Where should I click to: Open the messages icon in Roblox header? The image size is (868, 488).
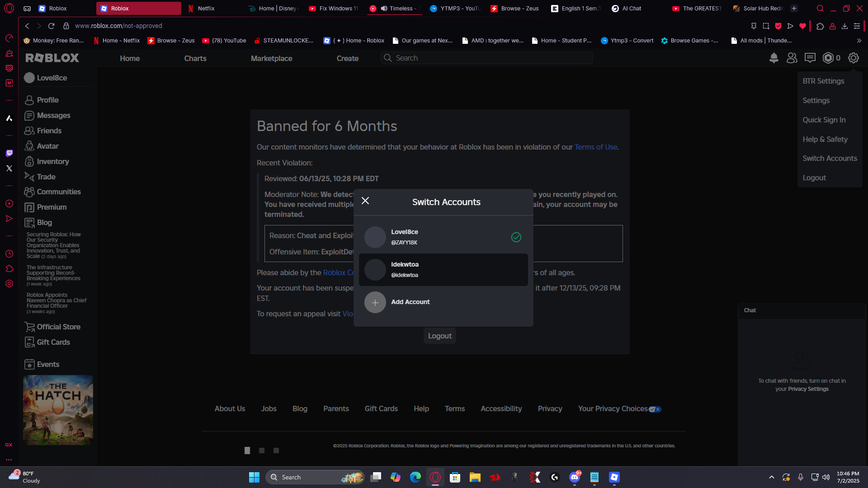tap(810, 58)
